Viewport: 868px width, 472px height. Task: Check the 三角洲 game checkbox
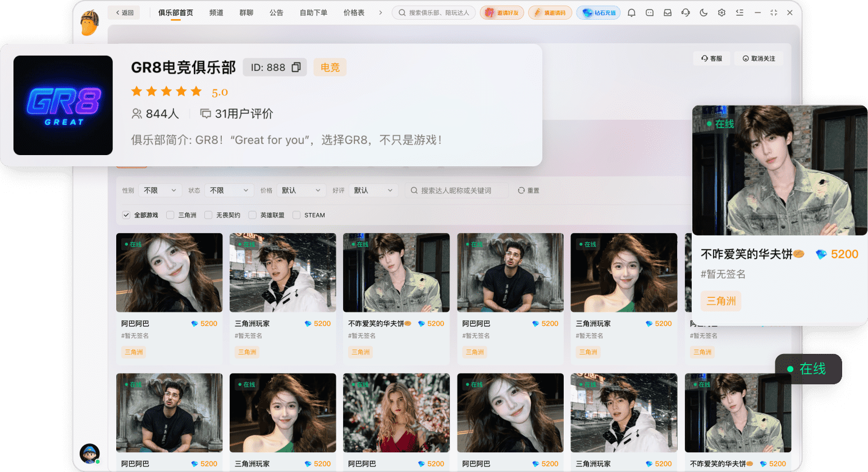tap(170, 215)
